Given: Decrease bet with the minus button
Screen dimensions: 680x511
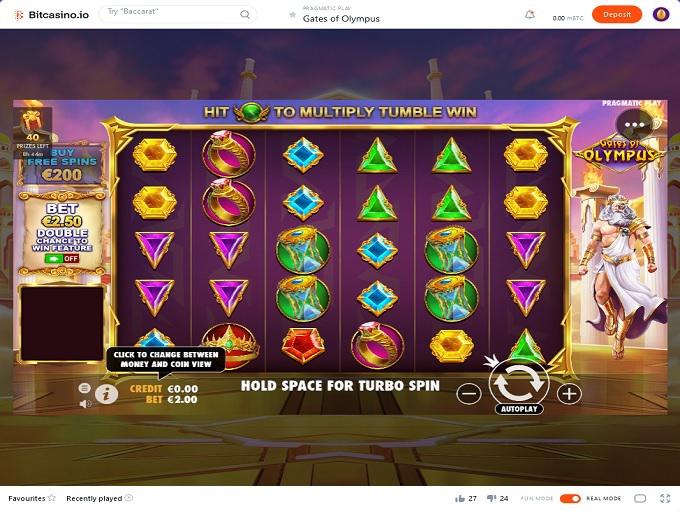Looking at the screenshot, I should coord(469,394).
